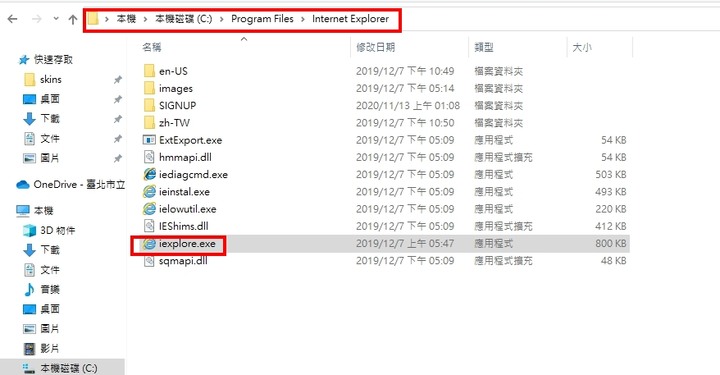Screen dimensions: 720x375
Task: Select the en-US folder icon
Action: pyautogui.click(x=149, y=71)
